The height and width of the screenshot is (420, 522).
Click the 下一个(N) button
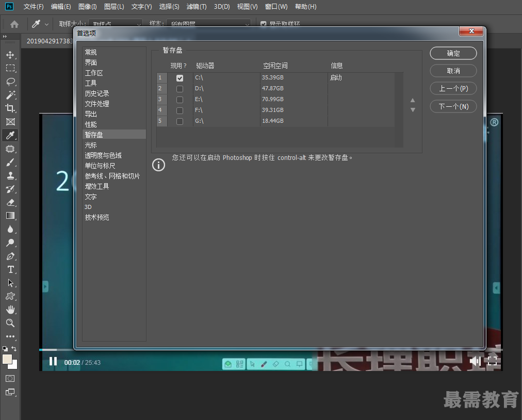point(453,107)
